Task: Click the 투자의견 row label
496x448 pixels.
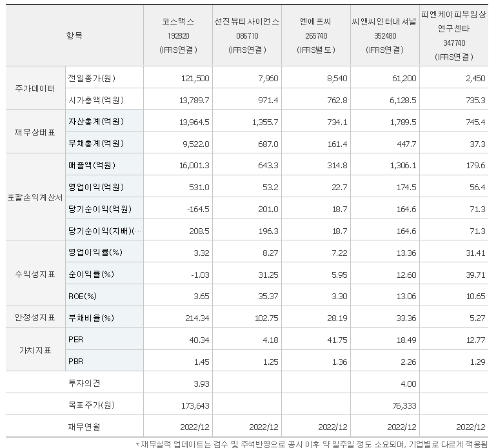Action: (x=84, y=383)
